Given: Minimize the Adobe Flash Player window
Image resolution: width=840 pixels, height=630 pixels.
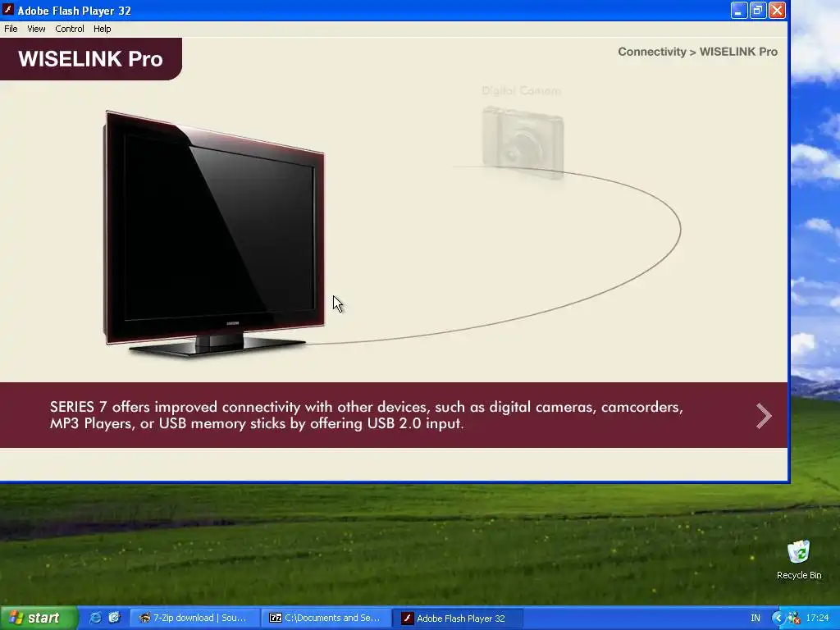Looking at the screenshot, I should point(738,10).
